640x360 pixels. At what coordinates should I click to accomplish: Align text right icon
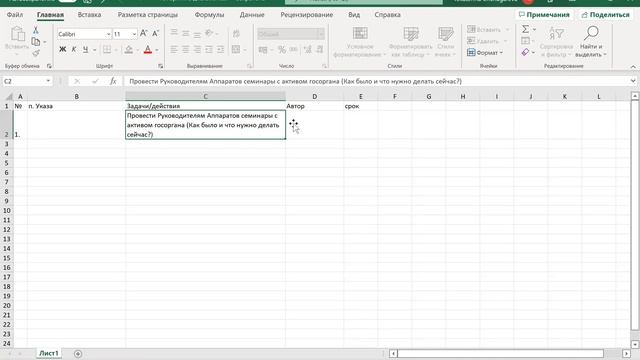pos(197,50)
